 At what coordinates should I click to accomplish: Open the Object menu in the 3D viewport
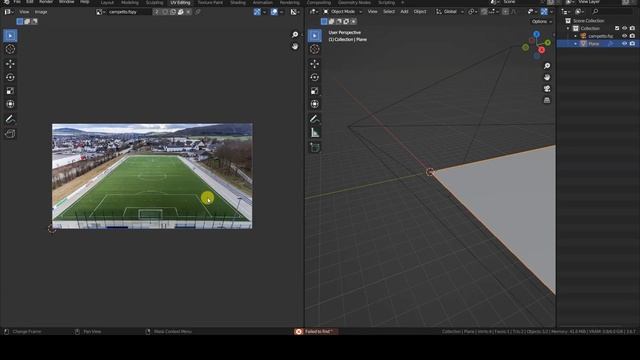420,11
